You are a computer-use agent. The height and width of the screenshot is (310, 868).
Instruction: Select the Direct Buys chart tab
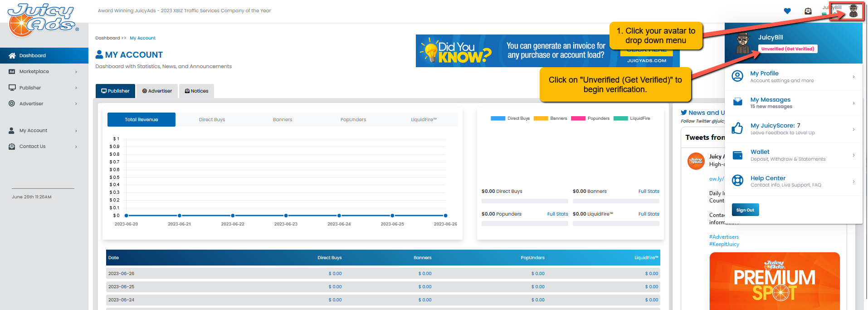pos(212,119)
